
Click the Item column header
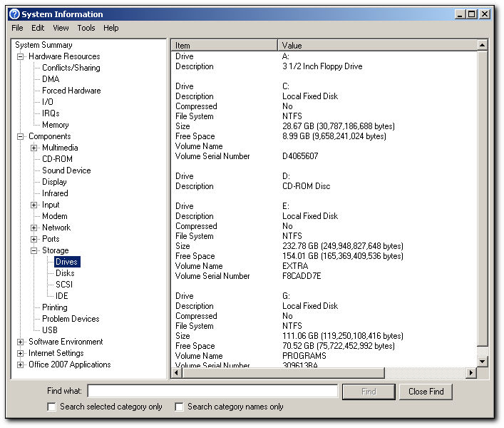tap(224, 46)
